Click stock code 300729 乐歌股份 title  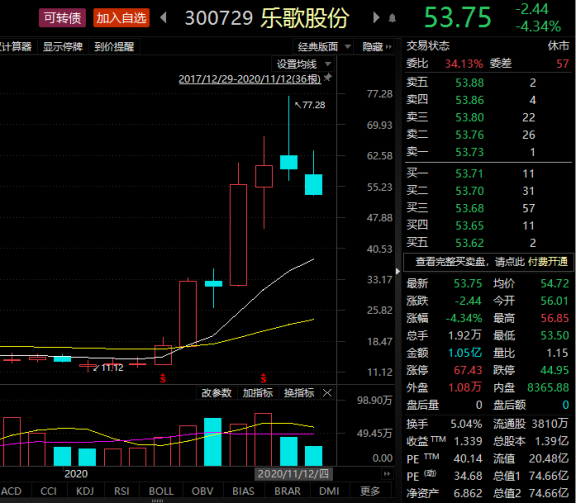coord(267,18)
